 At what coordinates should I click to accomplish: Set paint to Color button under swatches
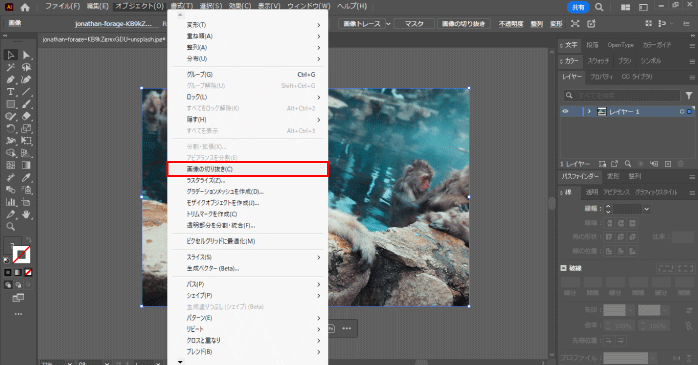8,272
